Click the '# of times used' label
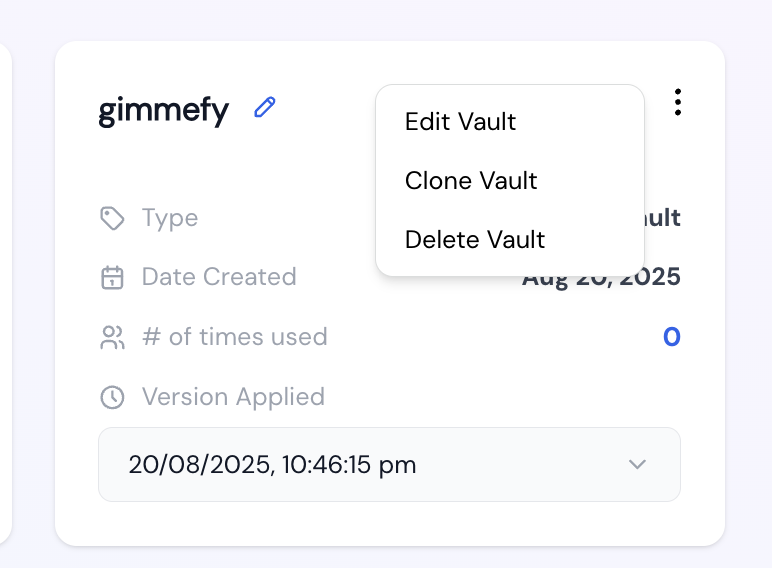The width and height of the screenshot is (772, 568). (235, 337)
